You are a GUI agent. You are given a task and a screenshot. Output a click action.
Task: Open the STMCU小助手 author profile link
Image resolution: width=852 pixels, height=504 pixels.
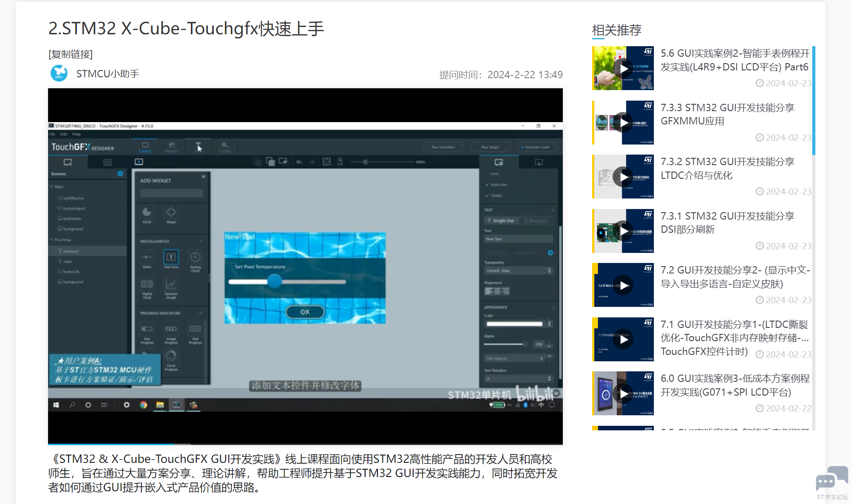coord(108,74)
